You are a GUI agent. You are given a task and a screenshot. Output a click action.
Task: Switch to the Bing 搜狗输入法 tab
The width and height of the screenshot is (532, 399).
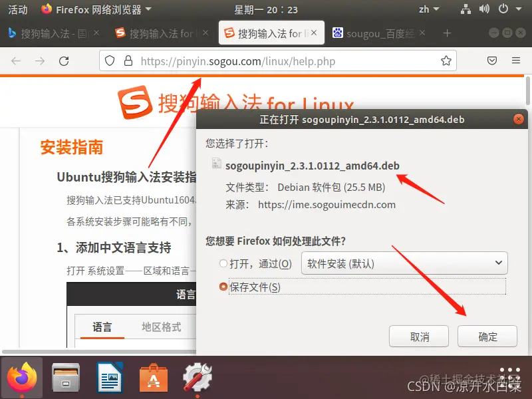coord(55,33)
